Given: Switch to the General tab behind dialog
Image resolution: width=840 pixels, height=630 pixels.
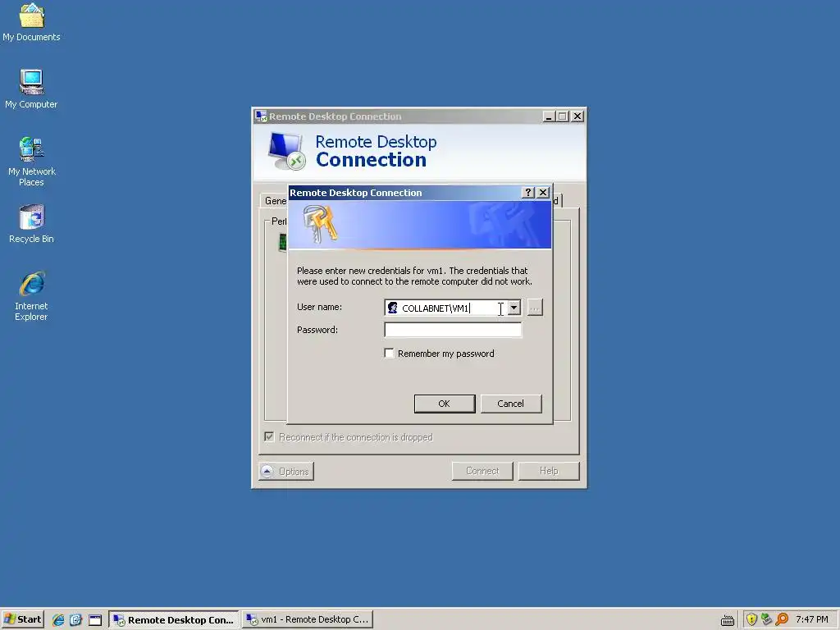Looking at the screenshot, I should click(x=275, y=200).
